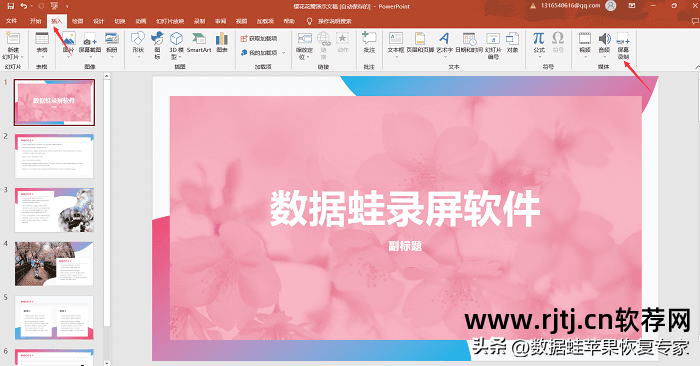Click the Screenshot (屏幕截图) icon
Screen dimensions: 700x366
[x=90, y=39]
